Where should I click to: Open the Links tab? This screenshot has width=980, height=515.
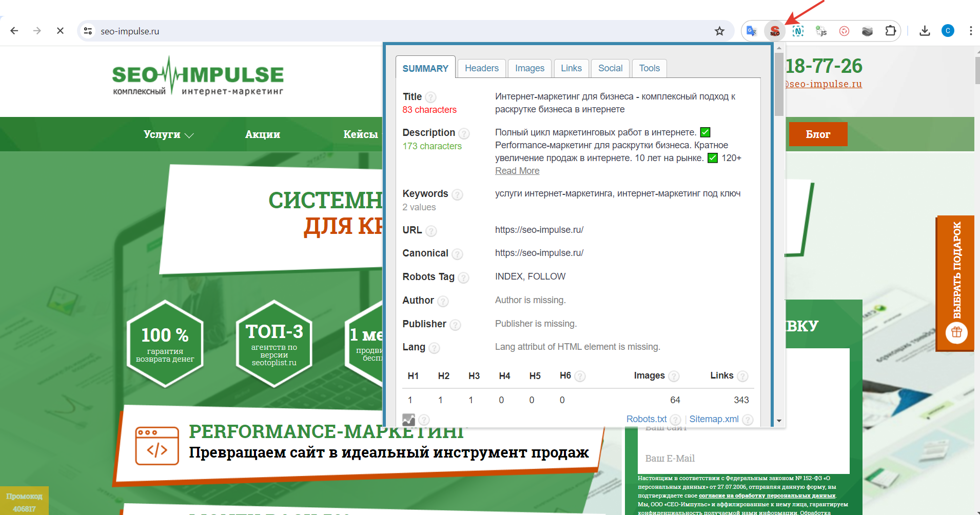click(x=571, y=68)
